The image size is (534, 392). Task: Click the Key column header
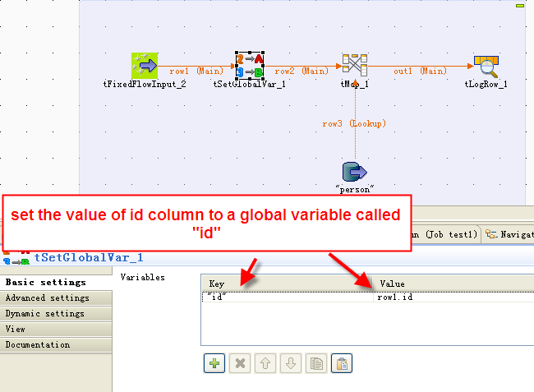(288, 284)
